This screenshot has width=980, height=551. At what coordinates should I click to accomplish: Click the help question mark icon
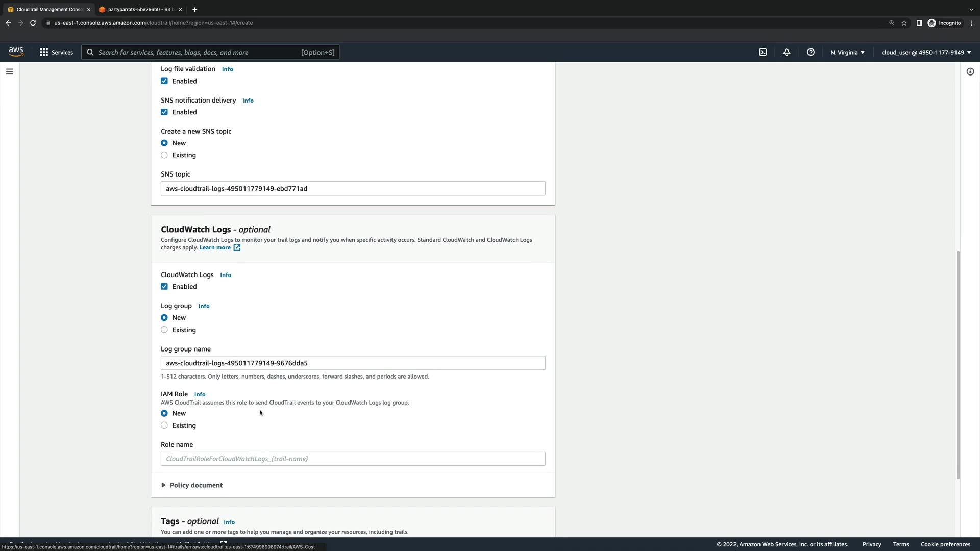pos(811,52)
